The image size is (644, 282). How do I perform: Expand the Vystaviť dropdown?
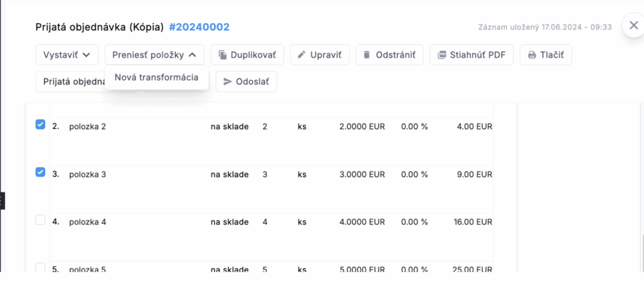pos(67,55)
